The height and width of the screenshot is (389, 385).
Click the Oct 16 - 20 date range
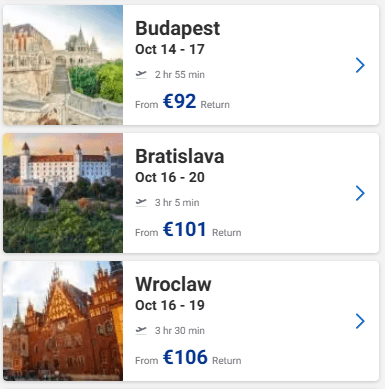click(x=170, y=177)
